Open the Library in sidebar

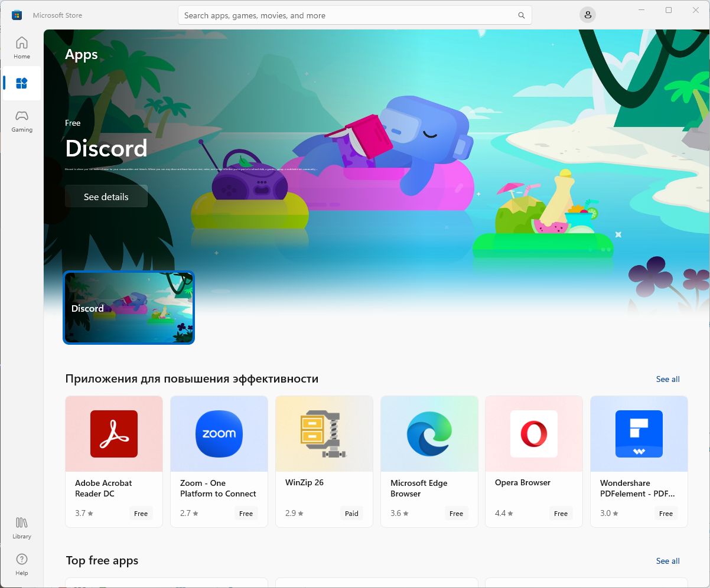point(22,528)
